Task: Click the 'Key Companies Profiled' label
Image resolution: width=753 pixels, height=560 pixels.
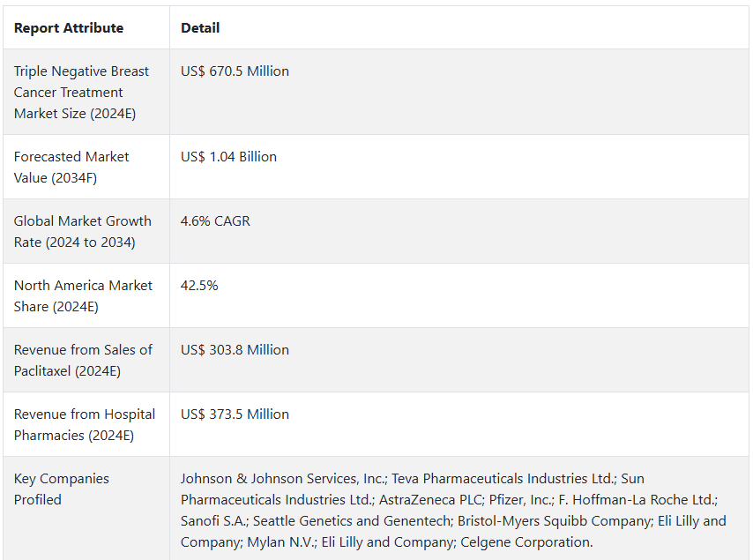Action: (61, 489)
